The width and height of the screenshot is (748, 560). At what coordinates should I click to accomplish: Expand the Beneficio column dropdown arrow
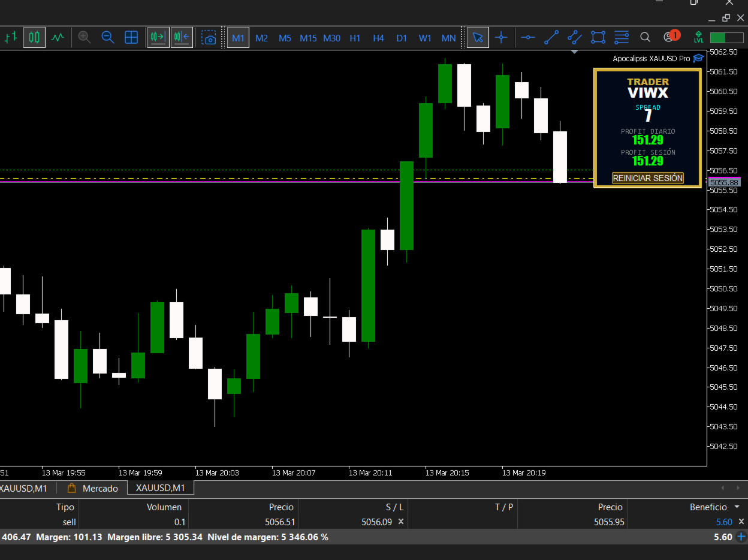737,507
